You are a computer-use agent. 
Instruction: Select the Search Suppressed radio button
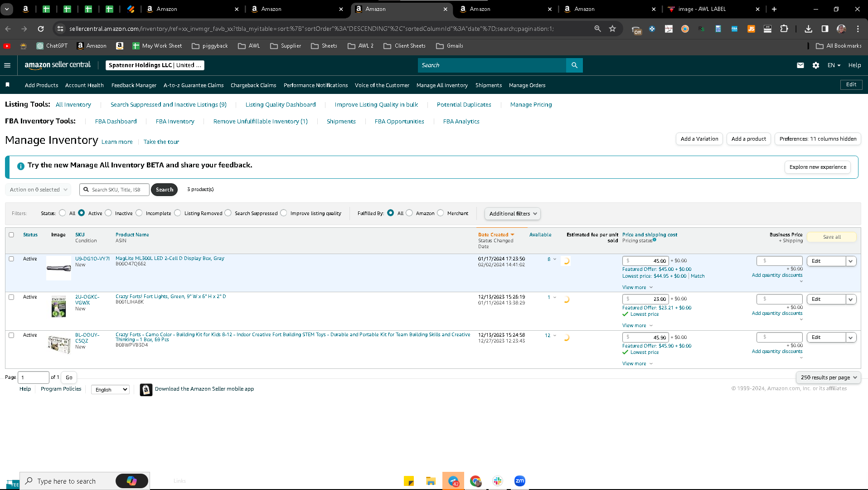click(228, 213)
